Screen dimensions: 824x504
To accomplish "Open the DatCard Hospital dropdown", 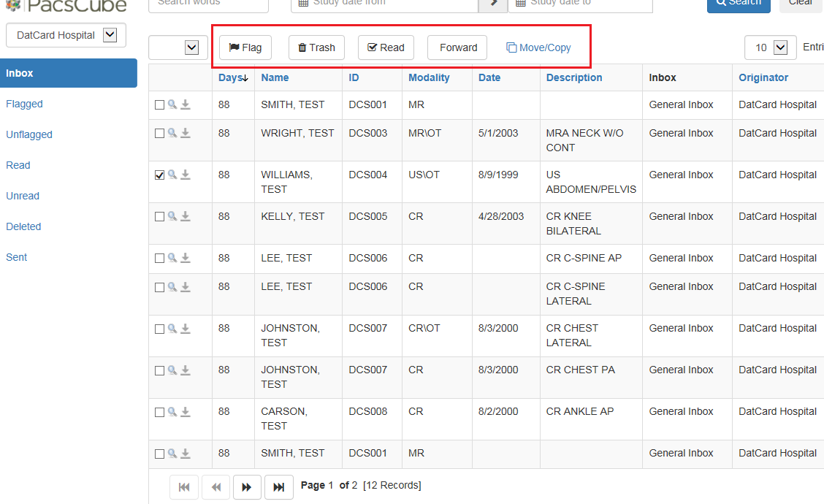I will pyautogui.click(x=66, y=35).
